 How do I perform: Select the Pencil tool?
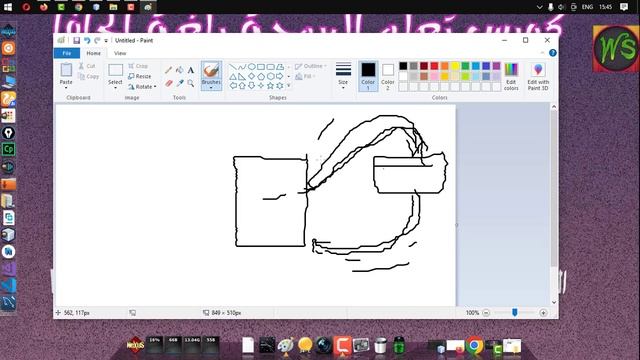point(168,70)
